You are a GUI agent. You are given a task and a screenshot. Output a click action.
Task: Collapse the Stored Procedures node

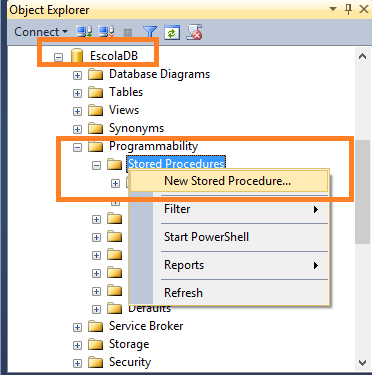(x=96, y=165)
